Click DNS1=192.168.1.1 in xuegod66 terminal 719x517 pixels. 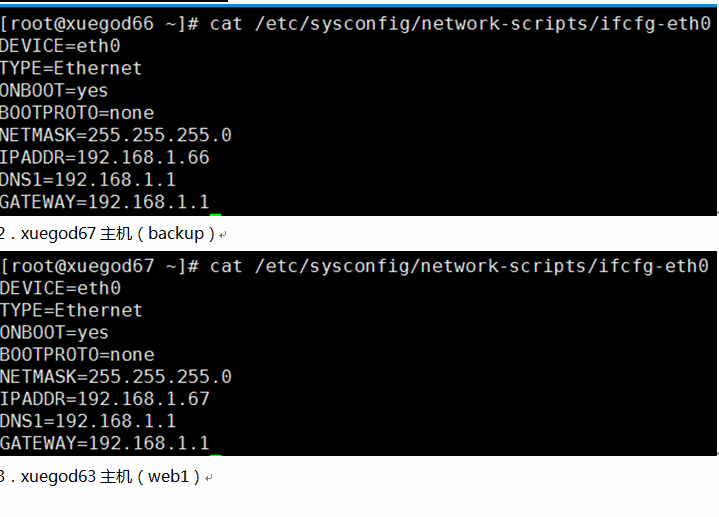point(88,180)
